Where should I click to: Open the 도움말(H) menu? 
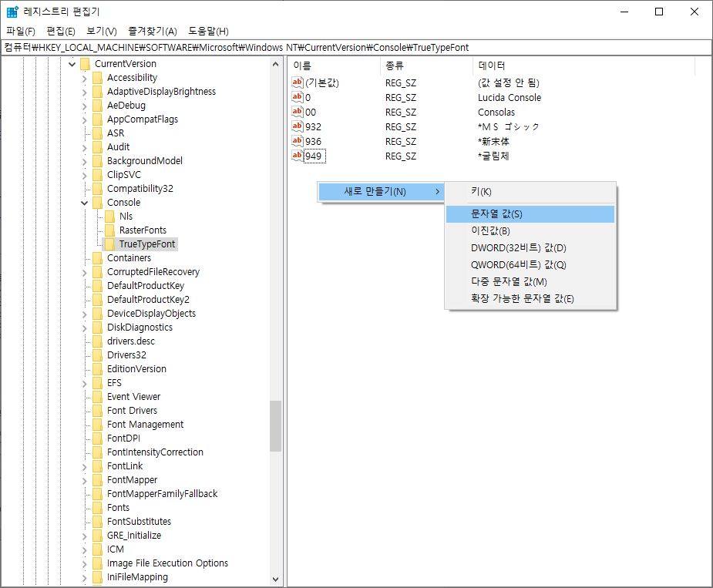click(208, 31)
